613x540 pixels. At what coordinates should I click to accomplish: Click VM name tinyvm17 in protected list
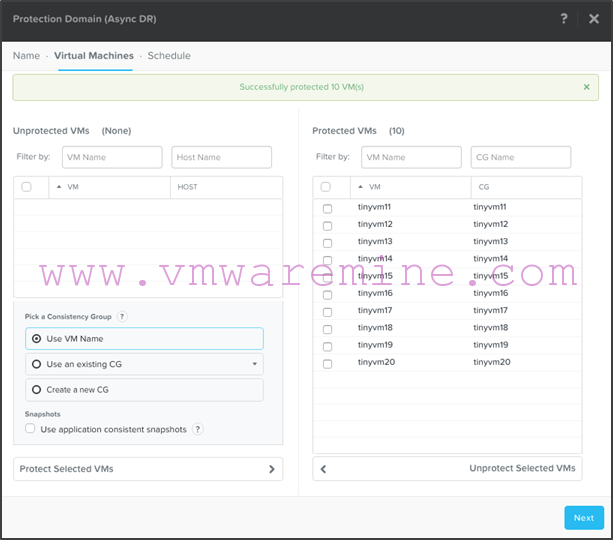pyautogui.click(x=375, y=310)
